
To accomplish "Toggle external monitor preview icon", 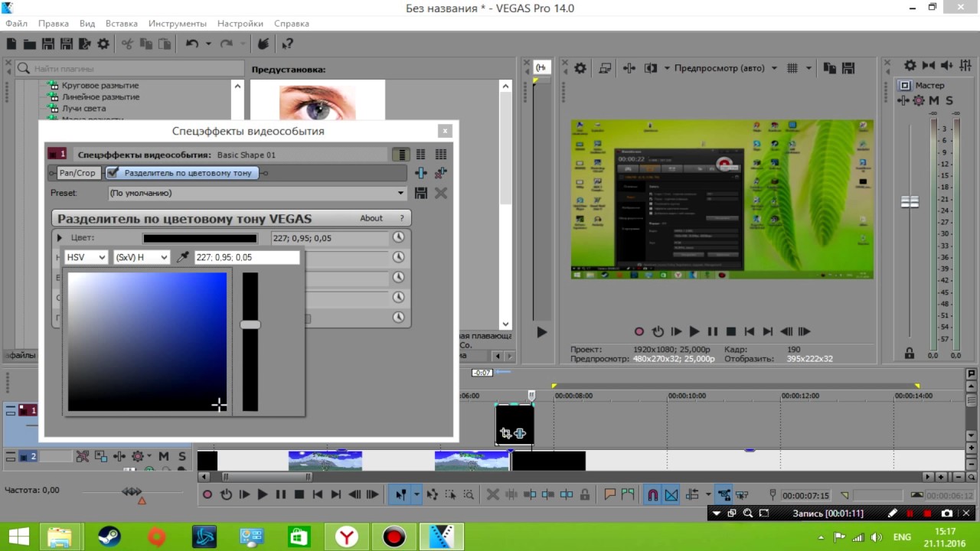I will click(605, 68).
